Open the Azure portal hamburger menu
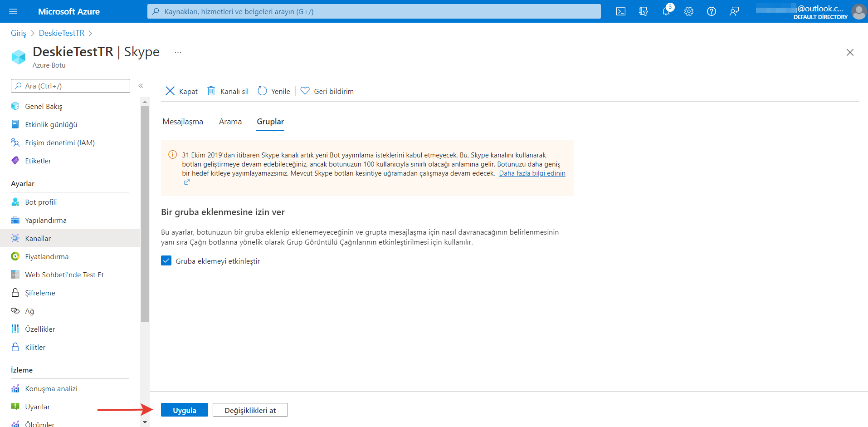Viewport: 868px width, 427px height. 13,11
